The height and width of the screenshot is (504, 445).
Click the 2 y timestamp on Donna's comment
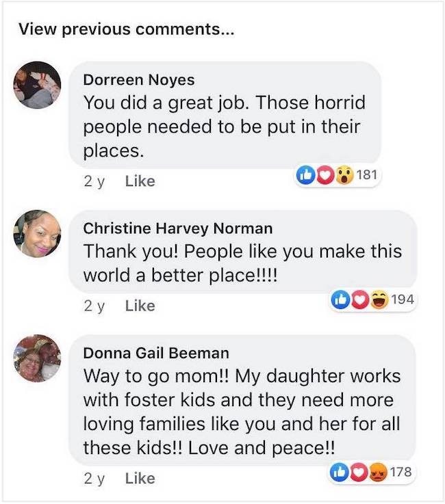(x=94, y=479)
